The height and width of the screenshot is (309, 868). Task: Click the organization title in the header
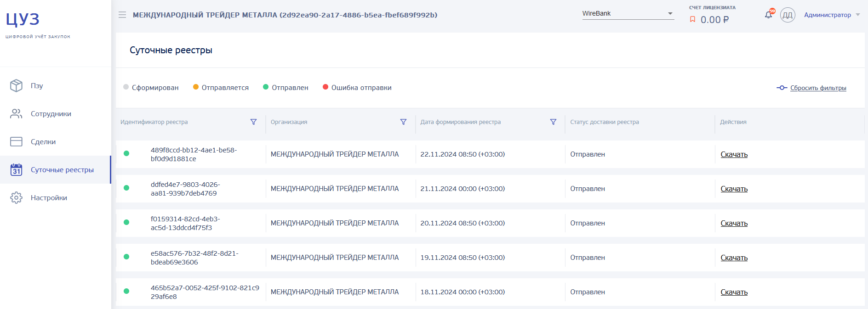click(285, 15)
